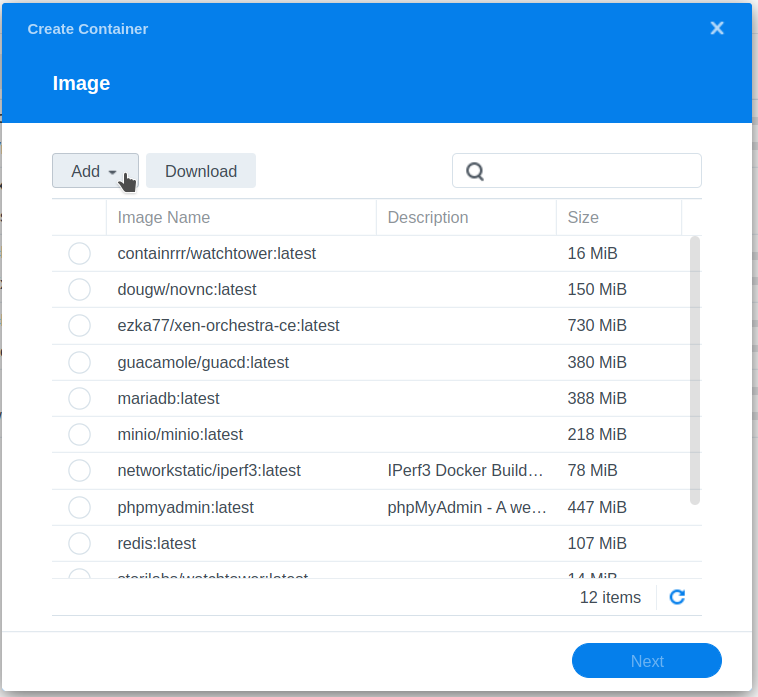The height and width of the screenshot is (697, 758).
Task: Select the mariadb:latest radio button
Action: (x=79, y=398)
